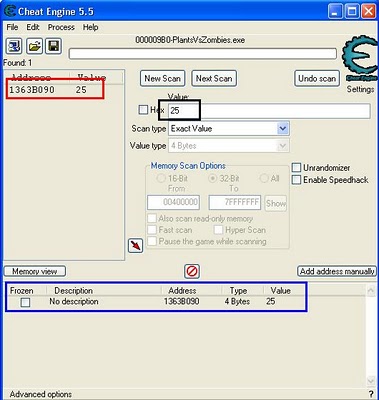
Task: Click the Found: 1 label
Action: [x=18, y=63]
